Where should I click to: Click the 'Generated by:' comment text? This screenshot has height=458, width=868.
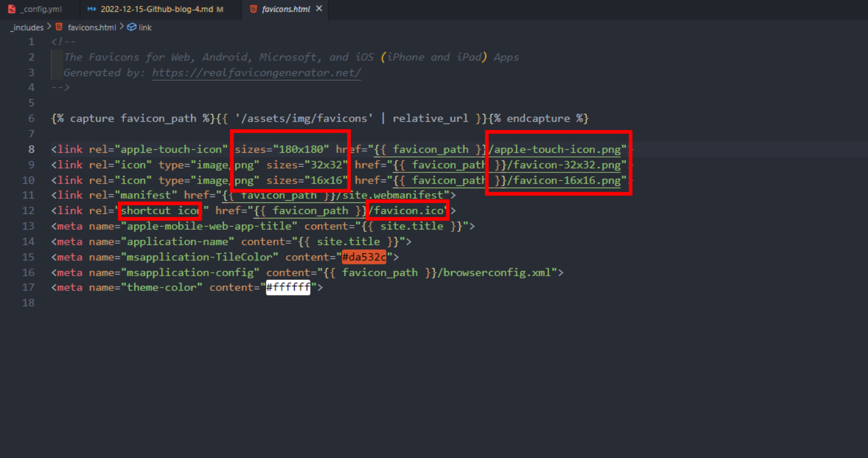click(x=104, y=73)
